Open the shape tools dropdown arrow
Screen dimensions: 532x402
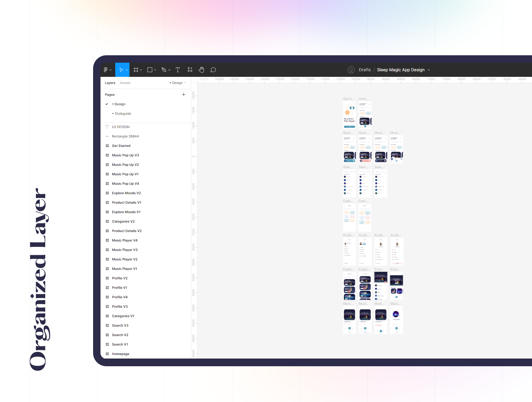pos(155,70)
